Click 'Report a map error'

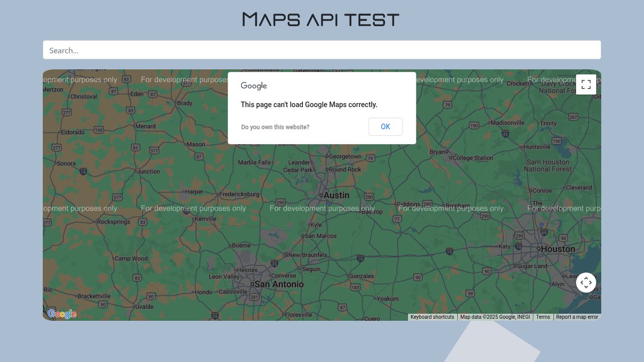point(577,317)
